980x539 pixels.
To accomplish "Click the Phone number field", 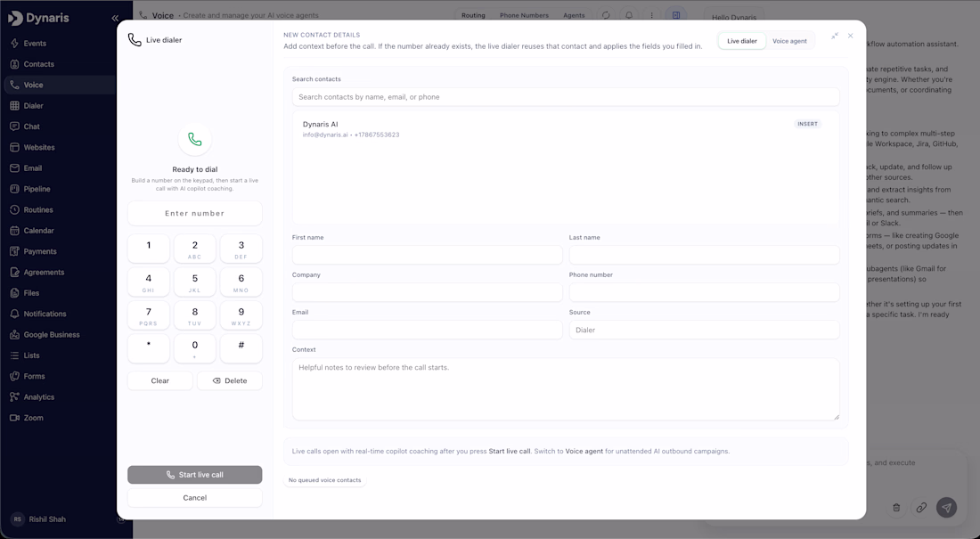I will (705, 292).
